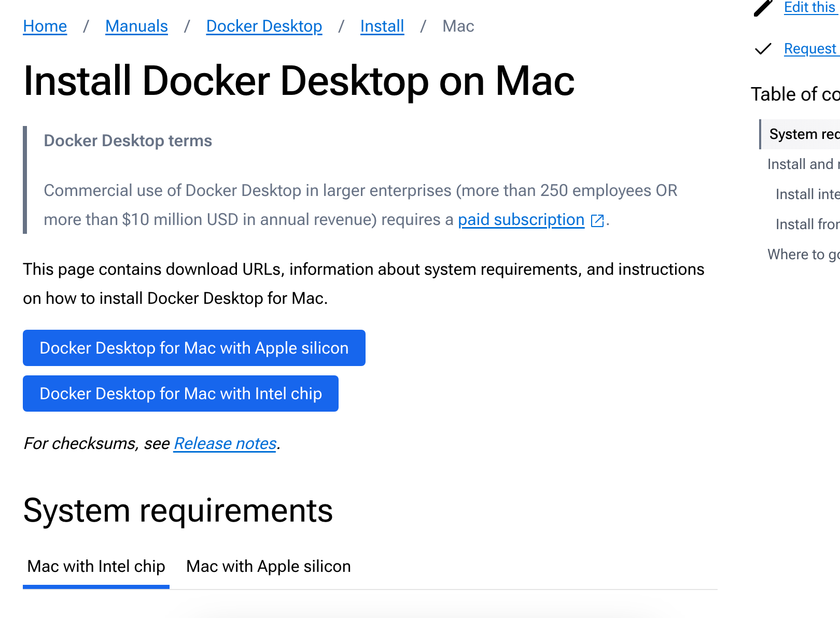840x618 pixels.
Task: Download Docker Desktop for Mac with Apple silicon
Action: point(194,348)
